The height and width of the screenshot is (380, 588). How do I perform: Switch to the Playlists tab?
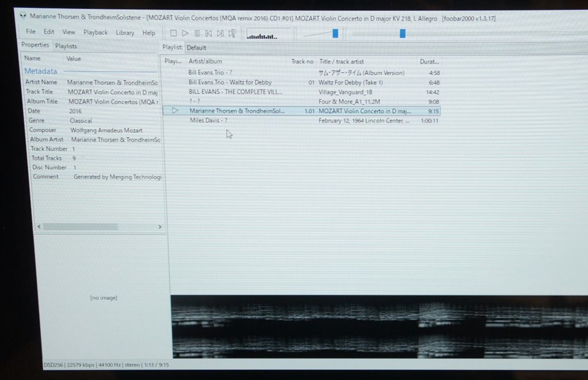pos(66,46)
